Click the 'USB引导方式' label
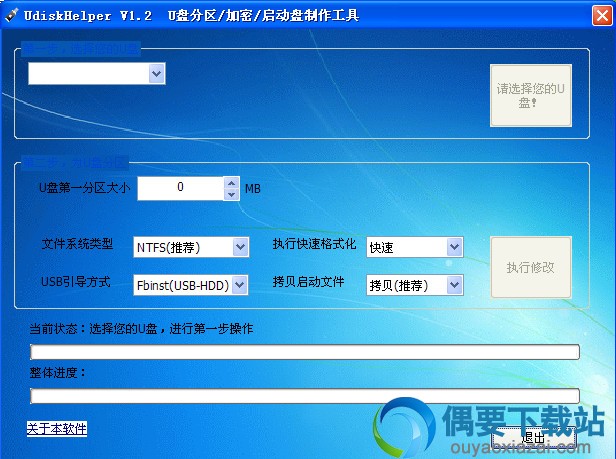 pyautogui.click(x=76, y=281)
